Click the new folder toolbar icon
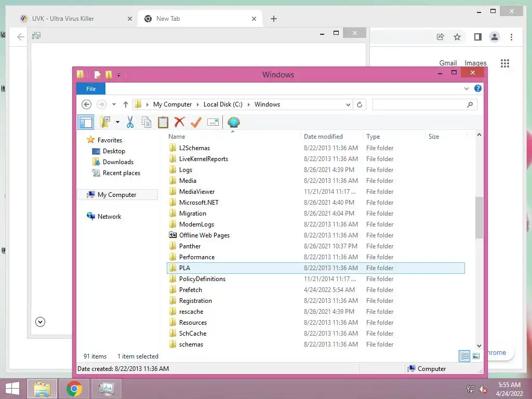This screenshot has width=532, height=399. (105, 122)
